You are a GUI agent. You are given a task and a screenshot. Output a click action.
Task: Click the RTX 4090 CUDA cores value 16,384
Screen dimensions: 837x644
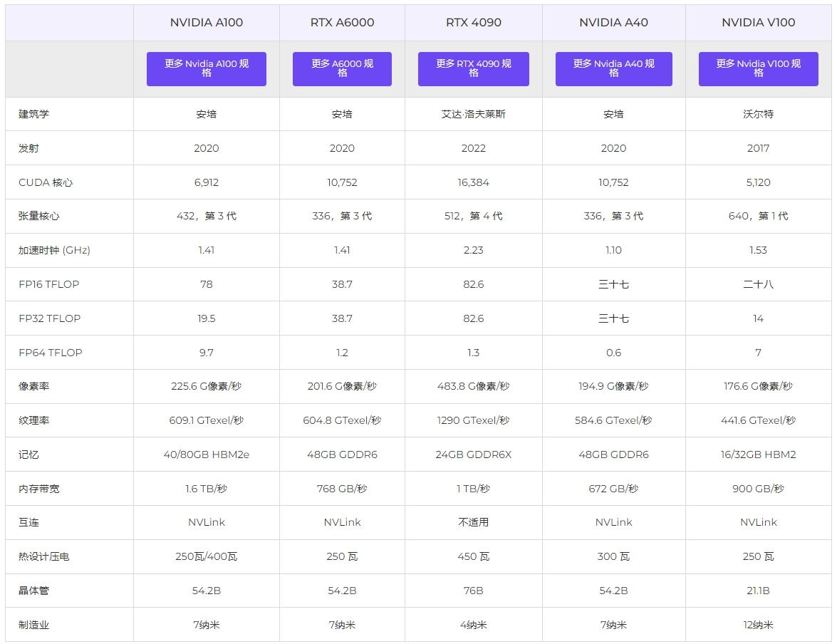click(x=473, y=182)
